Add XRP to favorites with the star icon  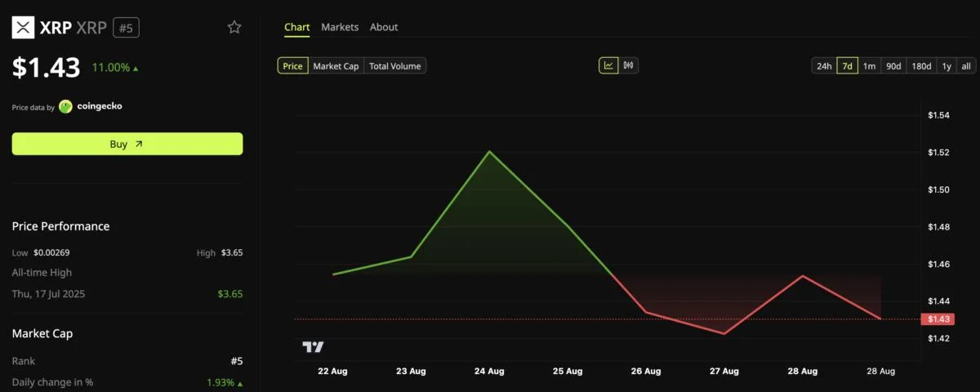click(234, 28)
